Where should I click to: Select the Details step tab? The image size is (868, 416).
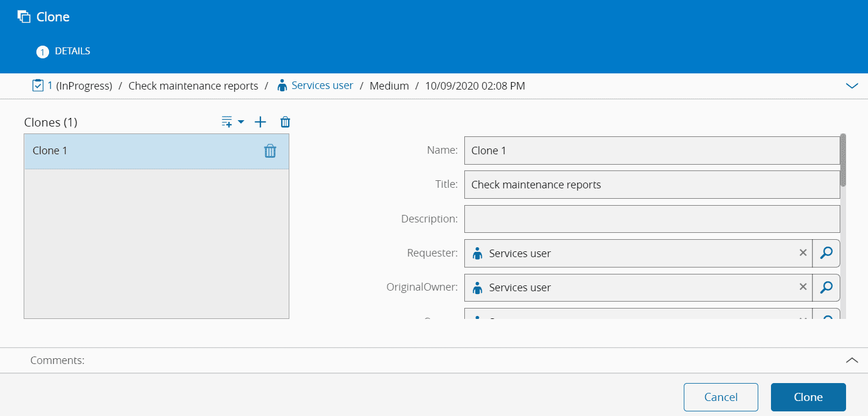tap(64, 51)
